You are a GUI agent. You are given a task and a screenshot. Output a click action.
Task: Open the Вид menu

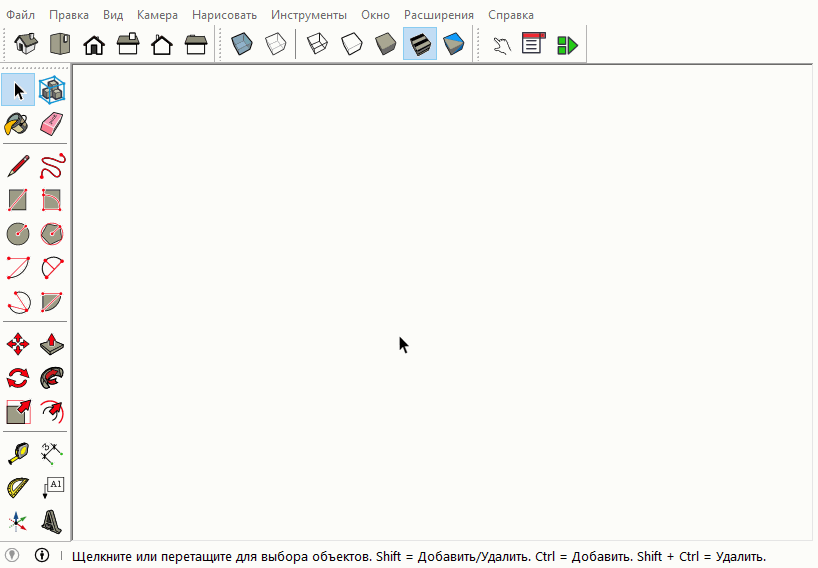113,15
